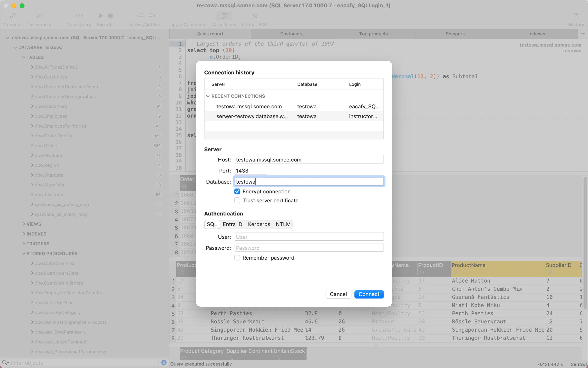588x368 pixels.
Task: Click the filter options icon beside Filter objects
Action: (x=164, y=363)
